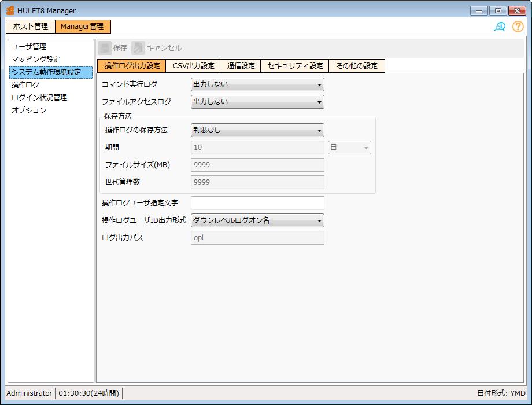Switch to the ホスト管理 main tab
Screen dimensions: 532x405
pos(31,27)
